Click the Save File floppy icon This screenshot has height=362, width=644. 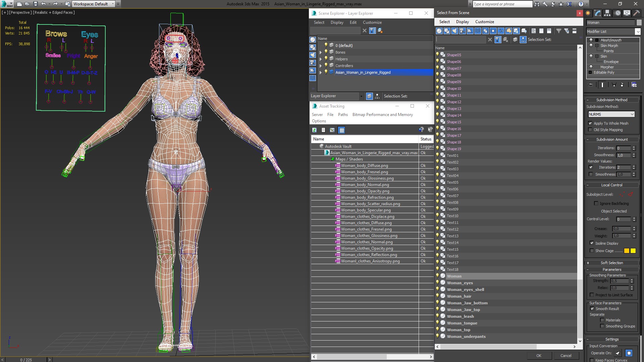click(35, 4)
